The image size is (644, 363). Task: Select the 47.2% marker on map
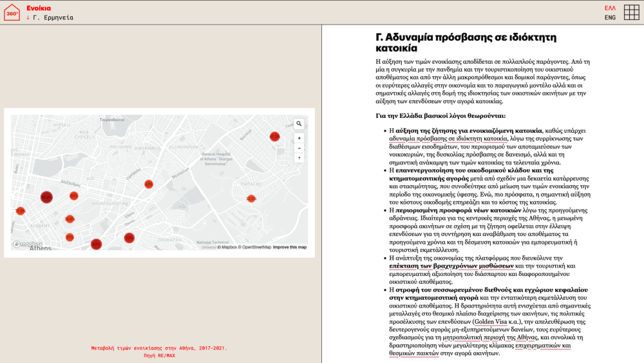click(x=274, y=136)
